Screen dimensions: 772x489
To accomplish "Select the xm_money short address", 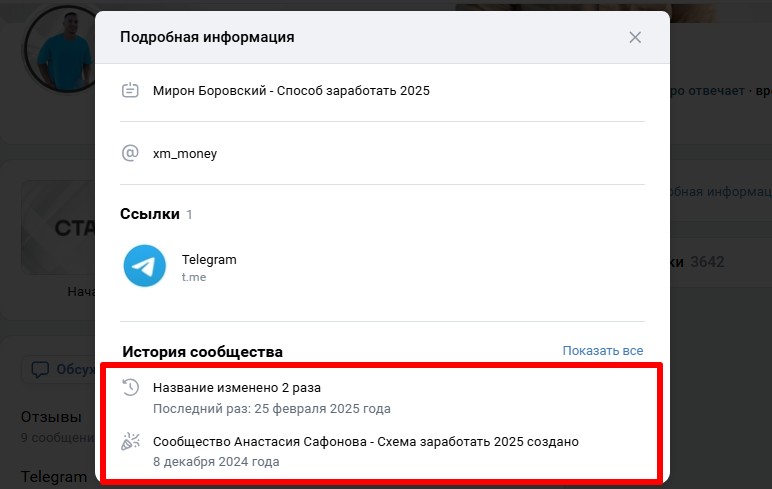I will click(185, 154).
